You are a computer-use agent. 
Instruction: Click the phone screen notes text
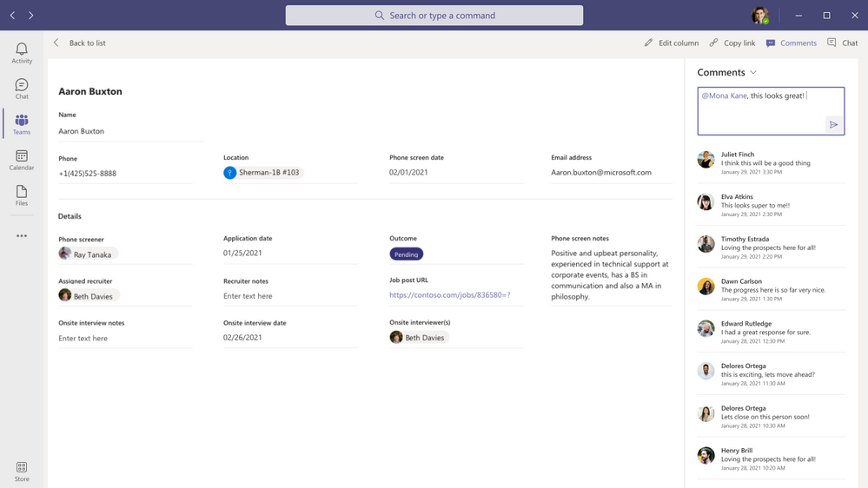tap(610, 274)
